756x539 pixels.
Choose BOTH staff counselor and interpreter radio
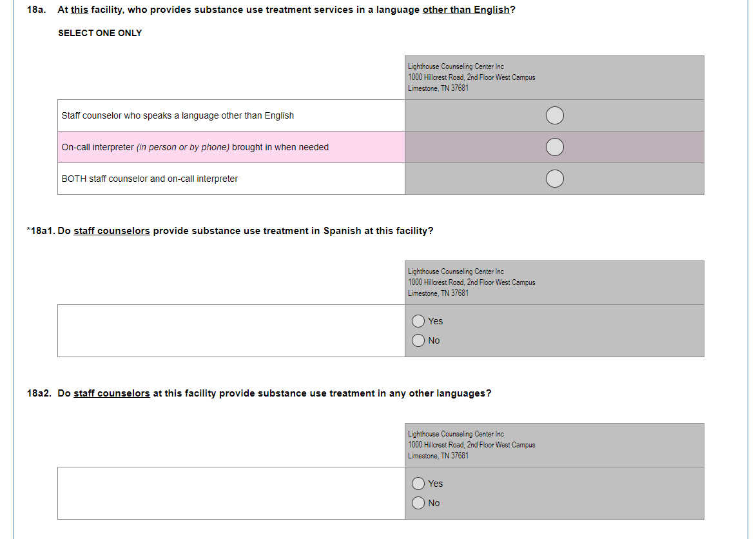[555, 179]
